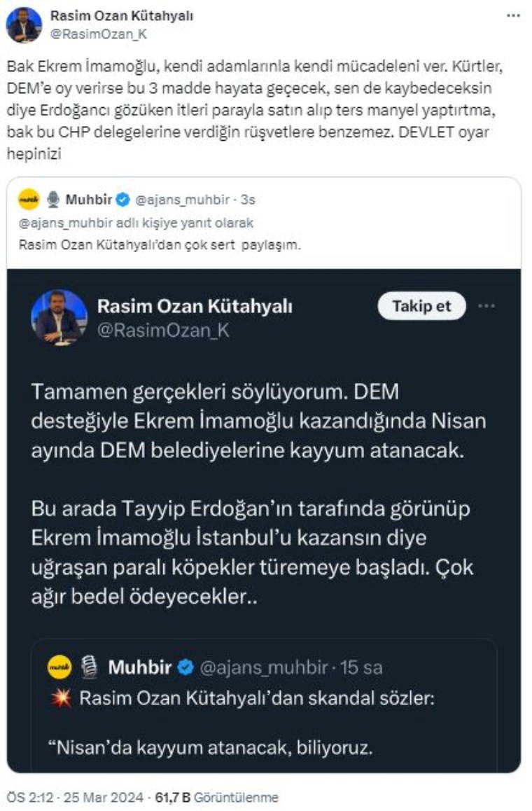
Task: Click the yellow Muhbir logo in quoted tweet
Action: tap(29, 200)
